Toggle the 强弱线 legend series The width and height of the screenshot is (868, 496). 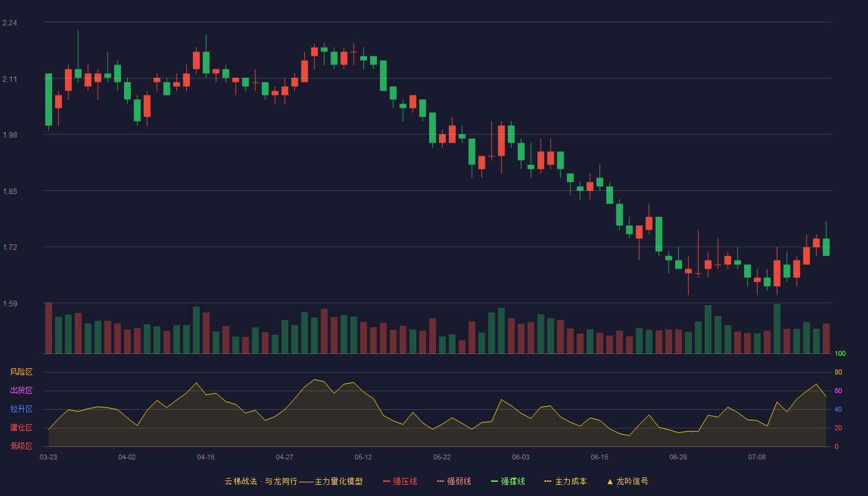[x=454, y=481]
